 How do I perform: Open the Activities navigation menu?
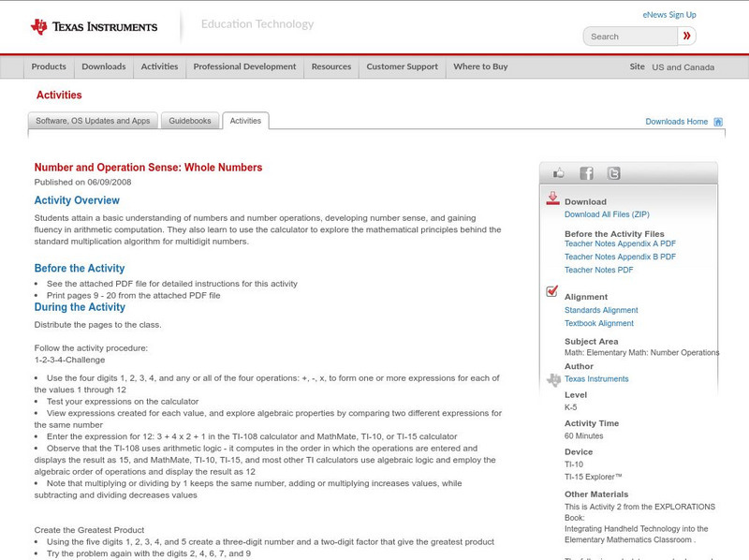click(159, 66)
